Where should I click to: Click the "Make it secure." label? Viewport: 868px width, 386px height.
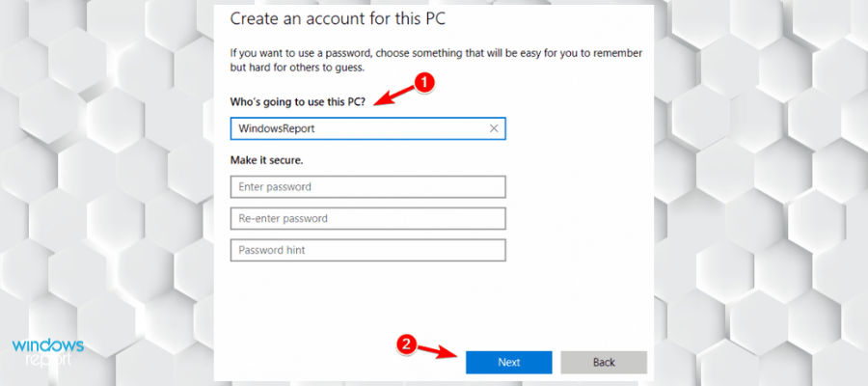pos(273,159)
